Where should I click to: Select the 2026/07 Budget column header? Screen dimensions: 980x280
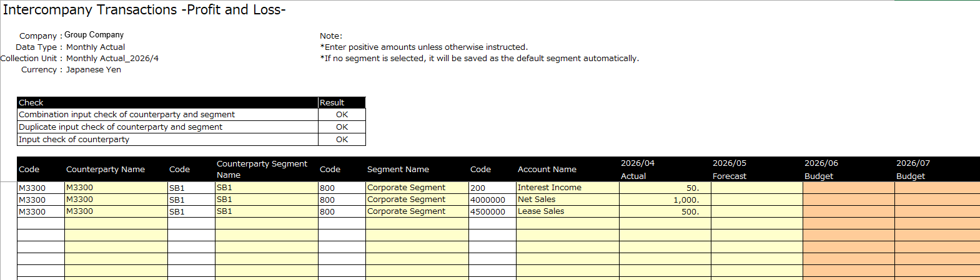[938, 169]
